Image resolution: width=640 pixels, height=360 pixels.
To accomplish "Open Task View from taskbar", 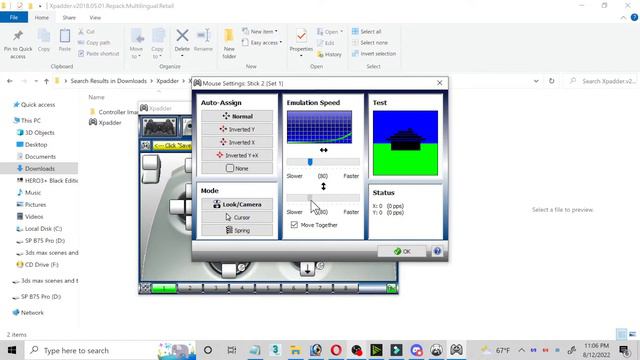I will pyautogui.click(x=232, y=350).
